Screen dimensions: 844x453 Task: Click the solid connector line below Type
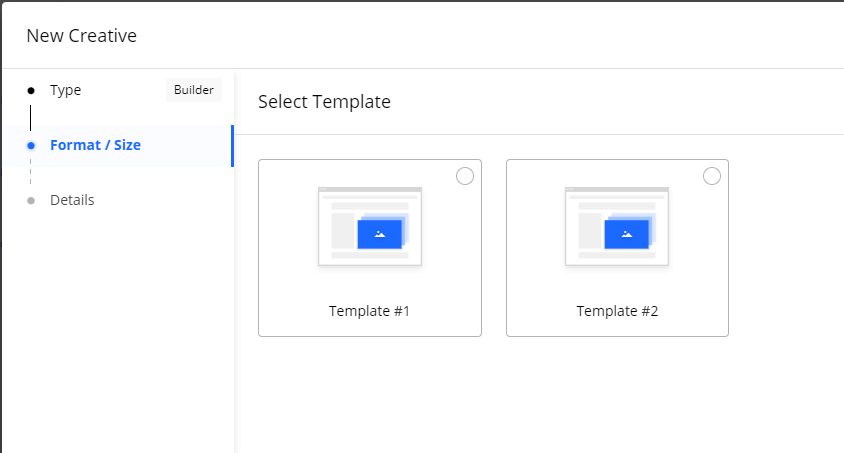tap(31, 117)
